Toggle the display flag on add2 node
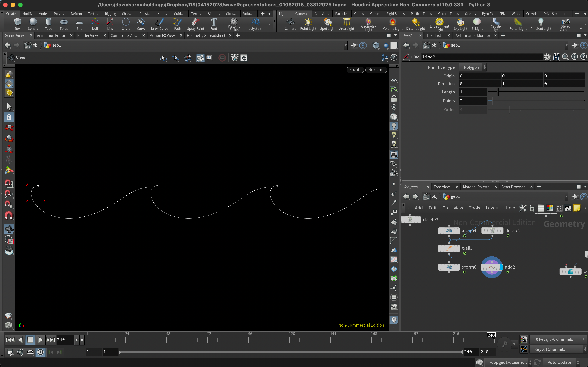The image size is (588, 367). [x=501, y=267]
